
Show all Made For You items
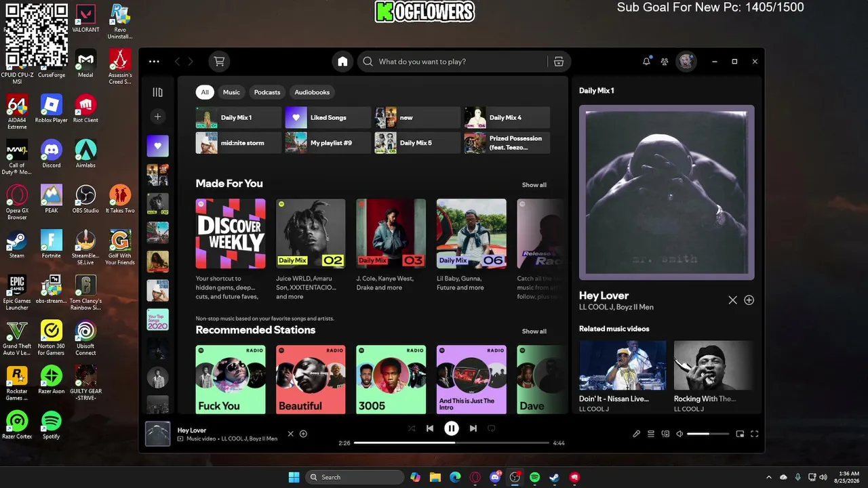click(x=534, y=185)
